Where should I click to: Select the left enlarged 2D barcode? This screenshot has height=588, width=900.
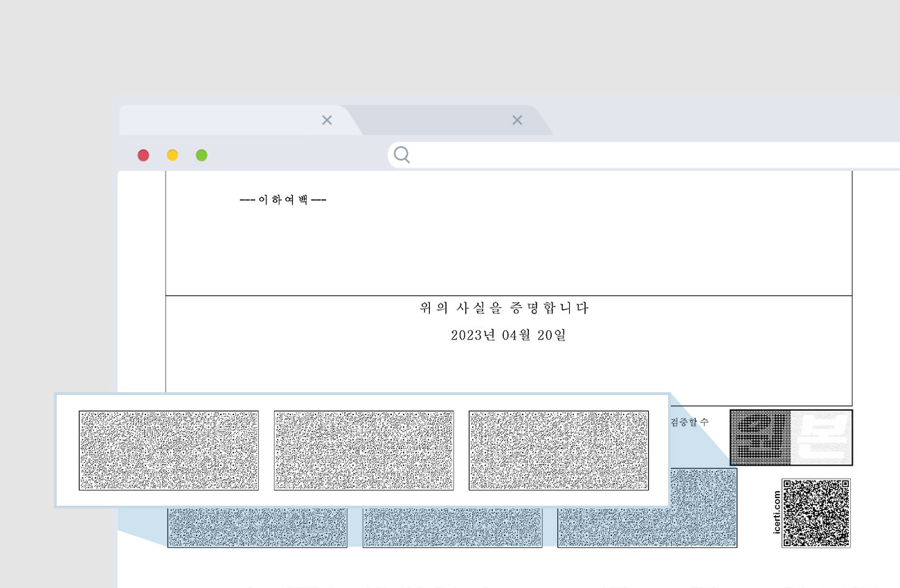coord(168,450)
